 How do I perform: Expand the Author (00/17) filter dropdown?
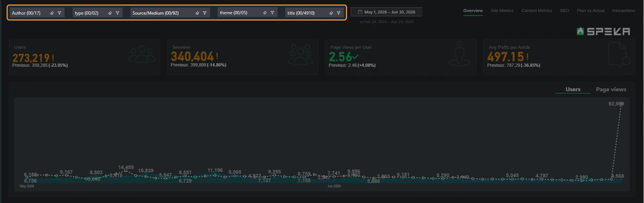(x=37, y=13)
